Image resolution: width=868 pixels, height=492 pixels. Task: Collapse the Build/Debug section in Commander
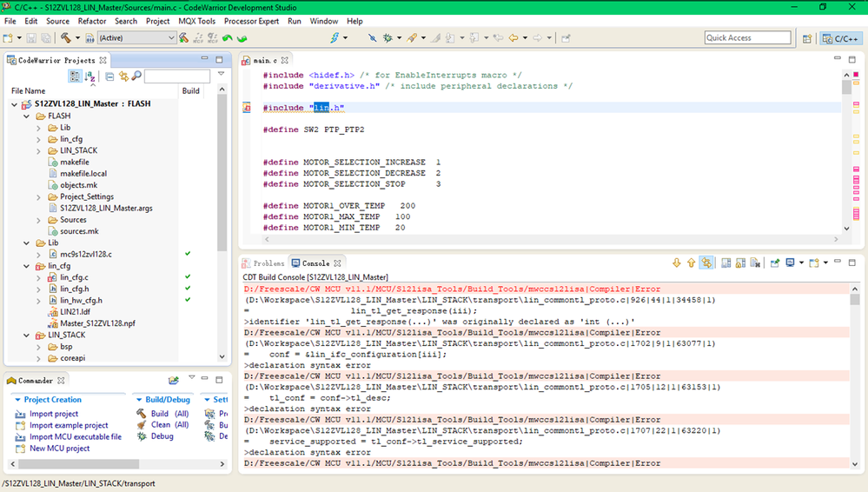tap(139, 400)
